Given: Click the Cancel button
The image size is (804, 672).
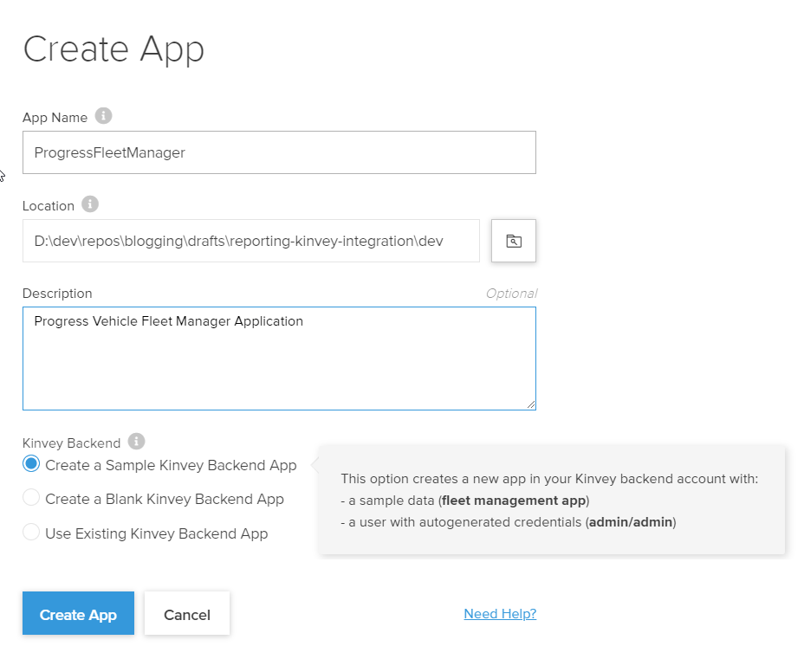Looking at the screenshot, I should pos(187,614).
